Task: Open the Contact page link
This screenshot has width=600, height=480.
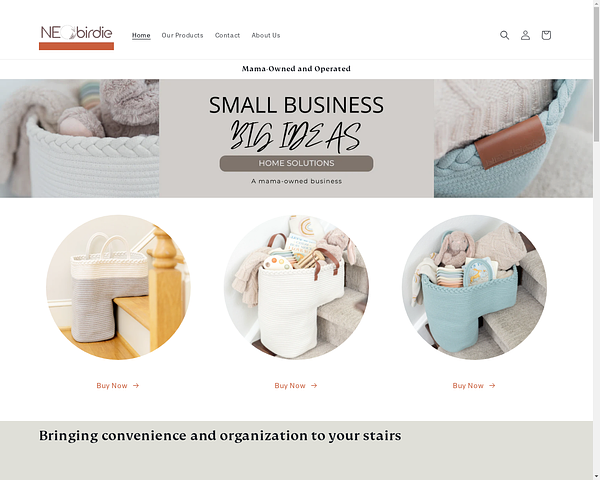Action: click(227, 35)
